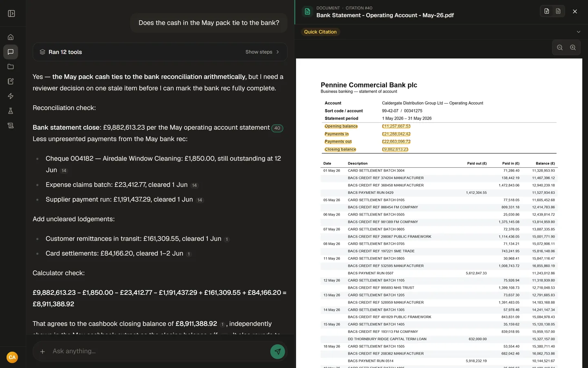Open the CA user avatar

click(12, 357)
